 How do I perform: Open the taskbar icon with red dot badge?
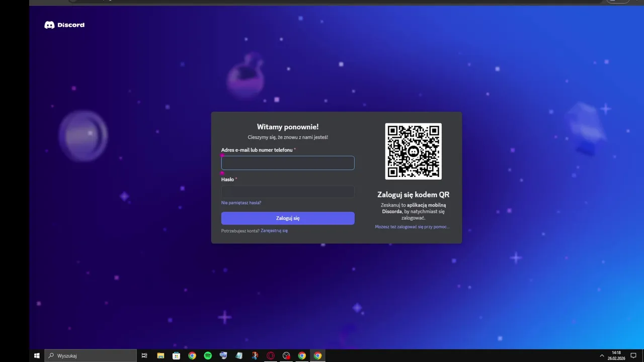(x=286, y=355)
